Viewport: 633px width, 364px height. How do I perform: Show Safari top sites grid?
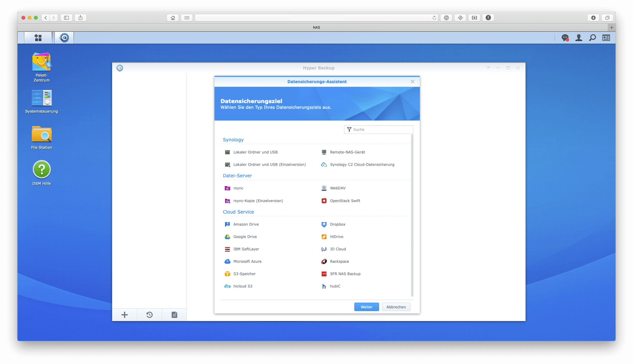(x=187, y=18)
